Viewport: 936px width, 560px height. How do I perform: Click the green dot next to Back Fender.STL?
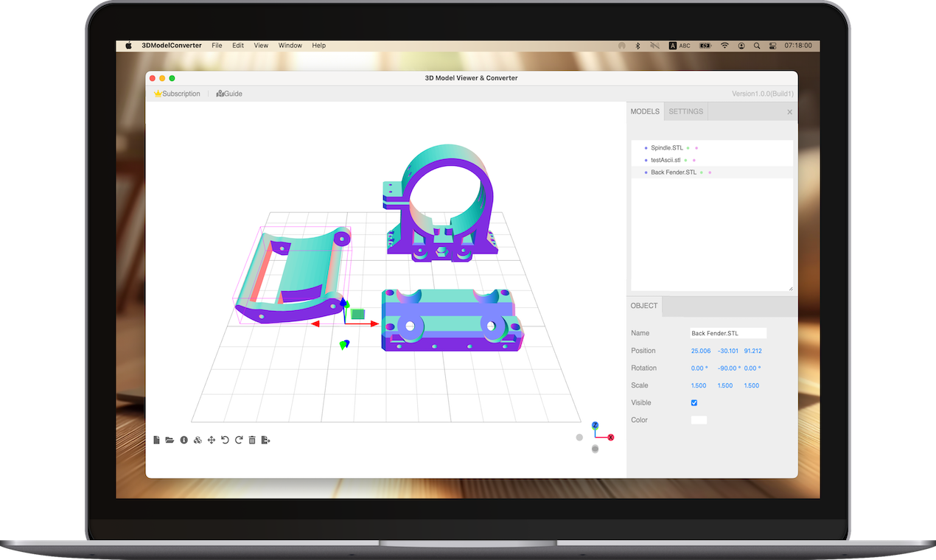click(702, 172)
